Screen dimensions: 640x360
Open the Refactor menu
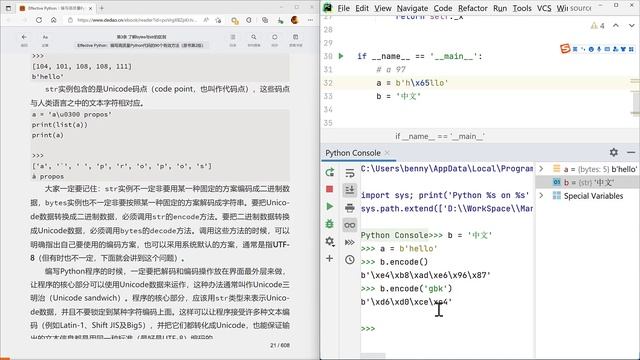pyautogui.click(x=473, y=8)
